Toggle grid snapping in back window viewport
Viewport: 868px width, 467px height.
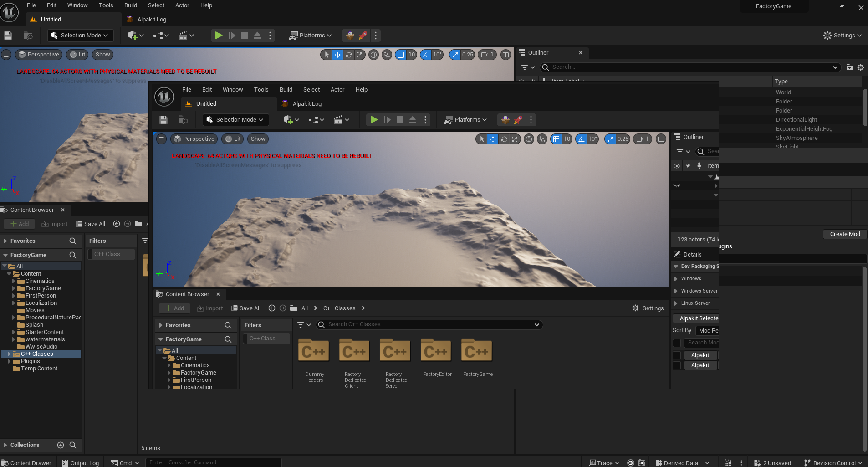[x=401, y=55]
